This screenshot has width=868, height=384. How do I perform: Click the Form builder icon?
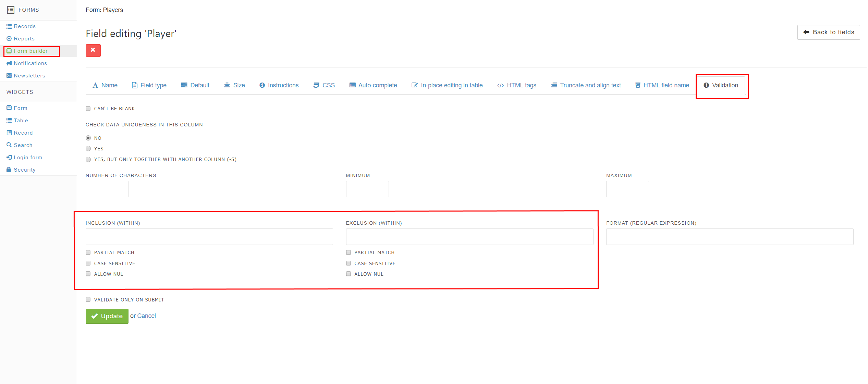(x=9, y=51)
